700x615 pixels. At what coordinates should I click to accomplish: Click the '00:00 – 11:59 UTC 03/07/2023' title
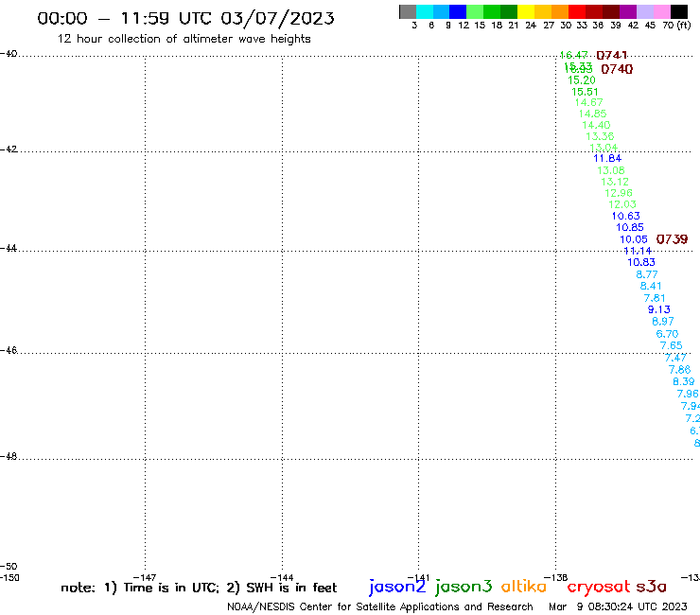click(x=185, y=18)
